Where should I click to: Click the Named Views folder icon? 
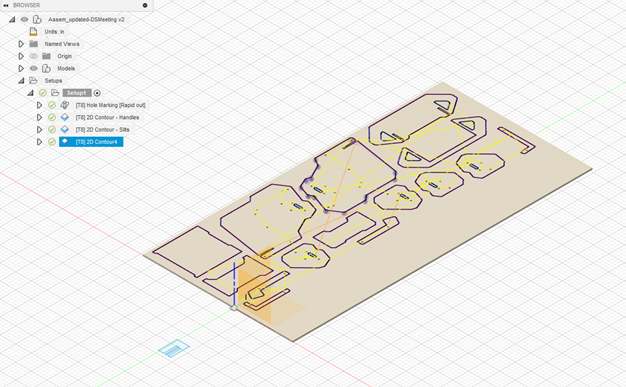click(x=34, y=44)
